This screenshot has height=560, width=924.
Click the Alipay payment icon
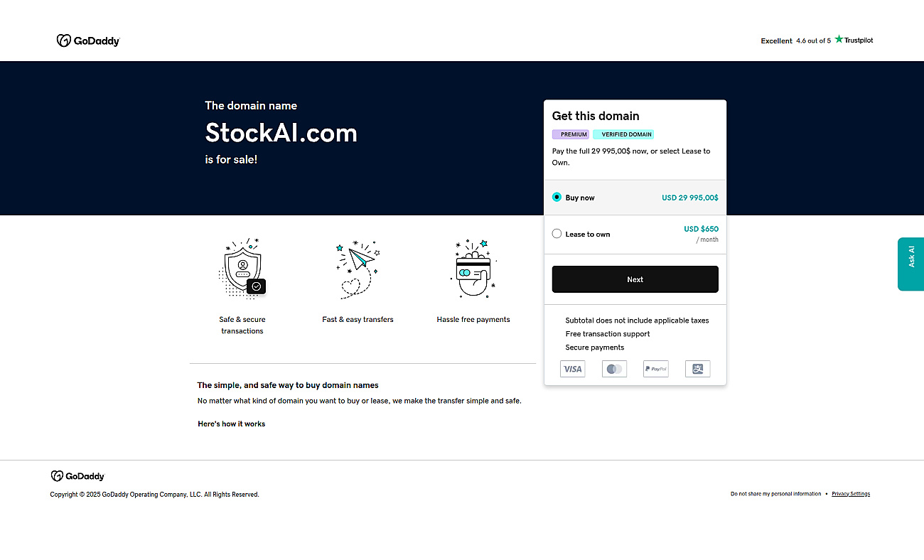[698, 369]
